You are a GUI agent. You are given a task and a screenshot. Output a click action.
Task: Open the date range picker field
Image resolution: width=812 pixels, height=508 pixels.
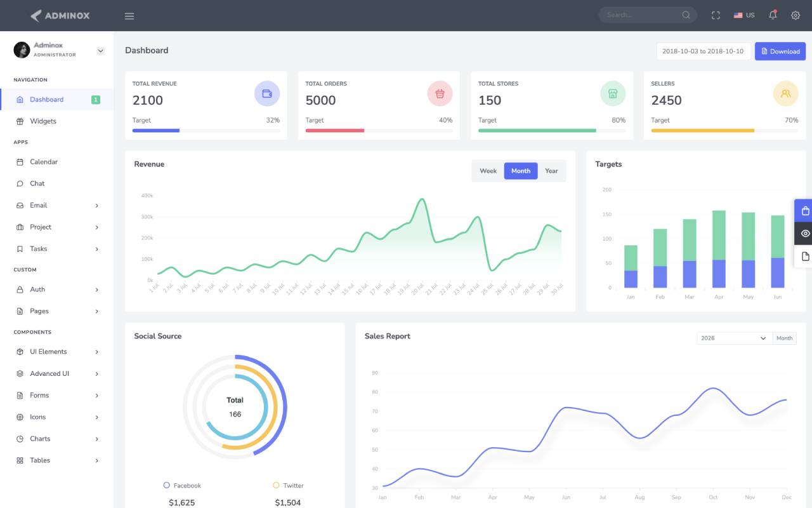click(704, 51)
